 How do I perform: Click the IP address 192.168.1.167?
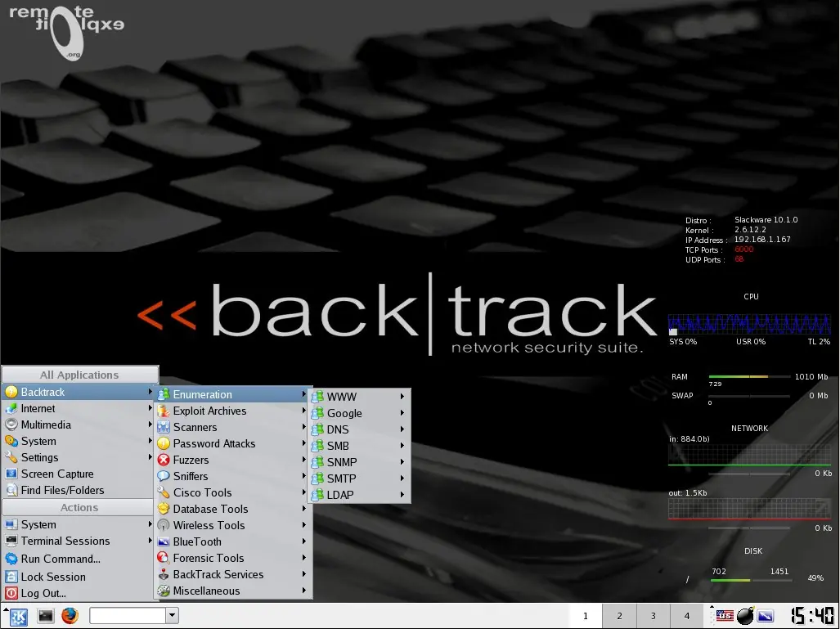[x=762, y=240]
